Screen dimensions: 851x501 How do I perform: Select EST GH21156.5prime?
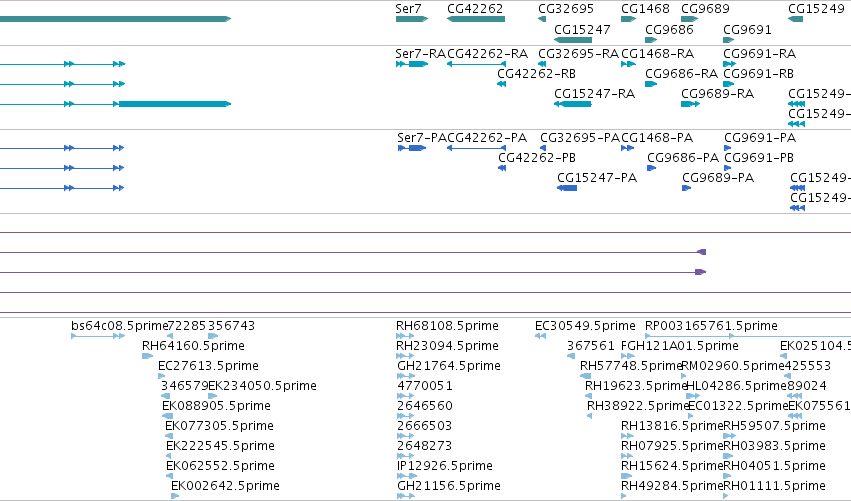click(x=449, y=486)
